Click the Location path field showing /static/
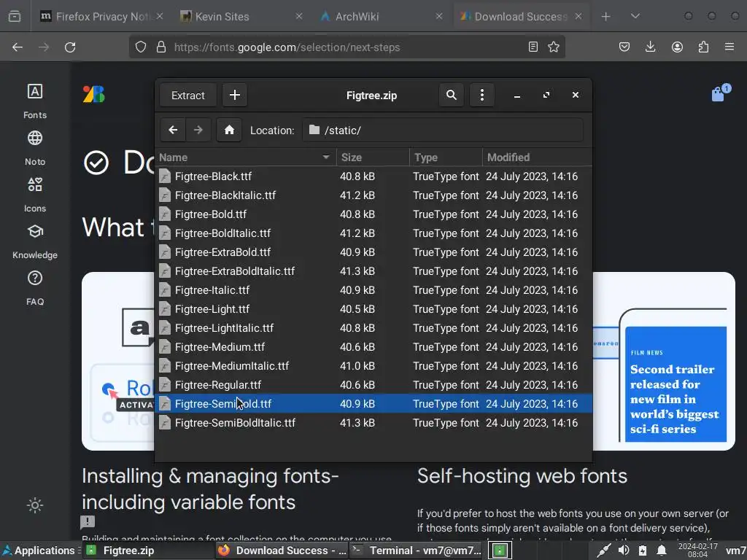The width and height of the screenshot is (747, 560). (443, 130)
